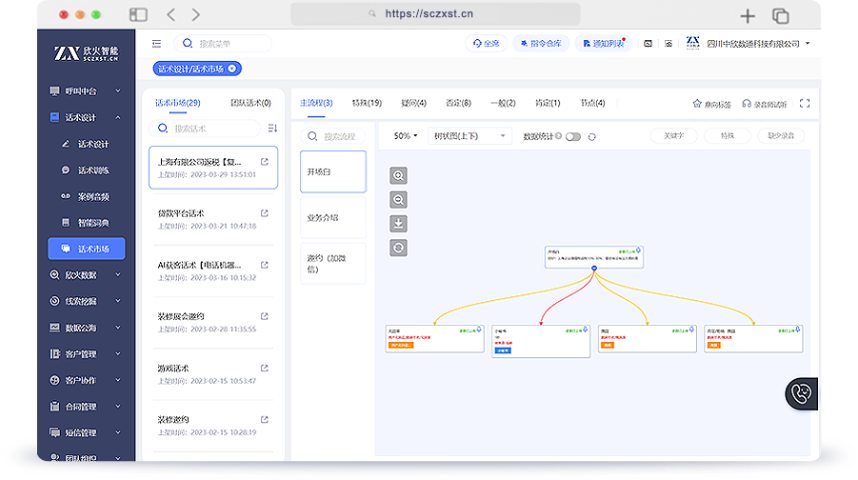Open the 树状图(上下) layout dropdown

pyautogui.click(x=469, y=136)
